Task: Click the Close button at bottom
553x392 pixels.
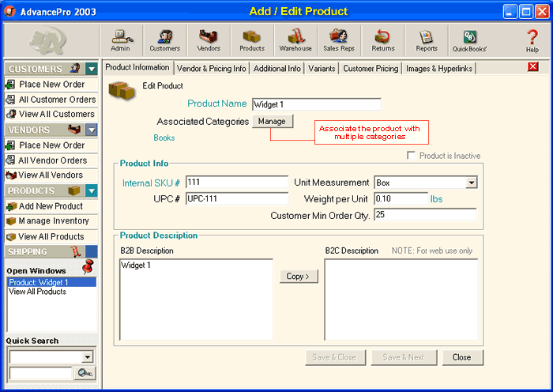Action: coord(462,357)
